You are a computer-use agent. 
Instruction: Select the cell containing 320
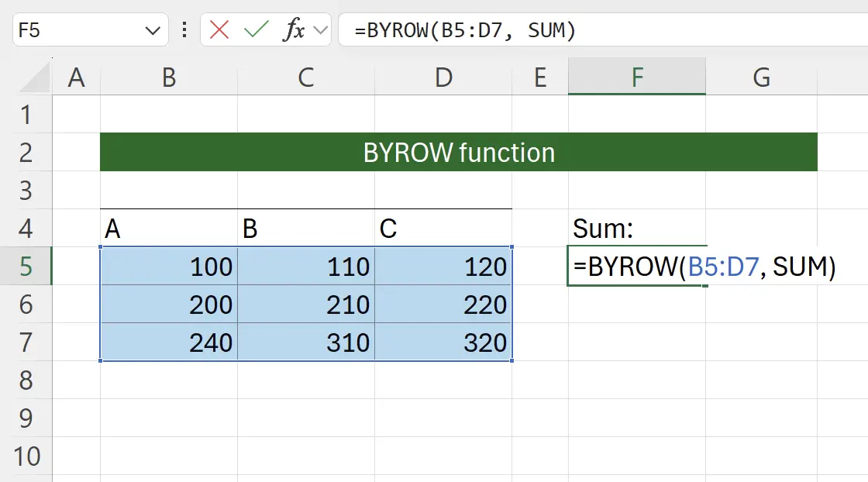click(x=443, y=343)
